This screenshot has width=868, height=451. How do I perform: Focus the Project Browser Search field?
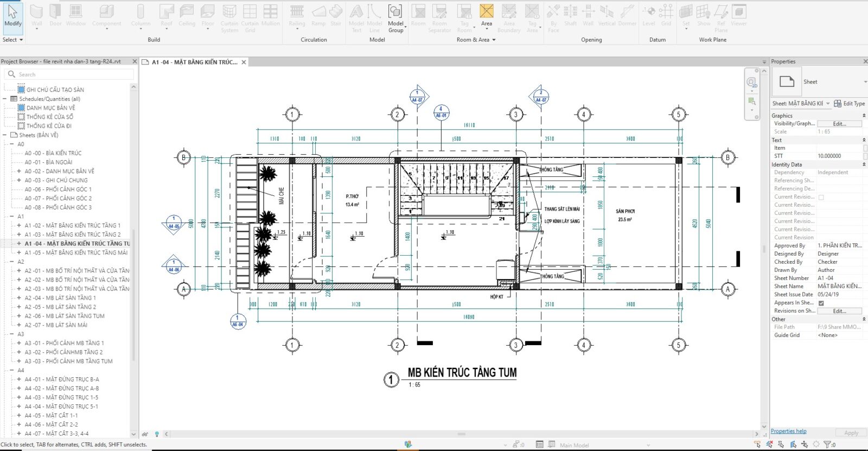tap(69, 74)
